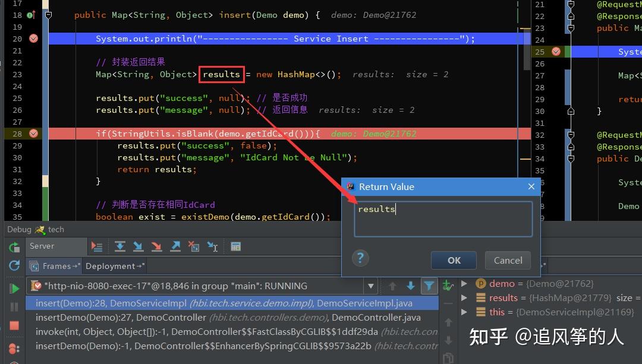The height and width of the screenshot is (364, 642).
Task: Click the Force Step Into icon
Action: click(156, 246)
